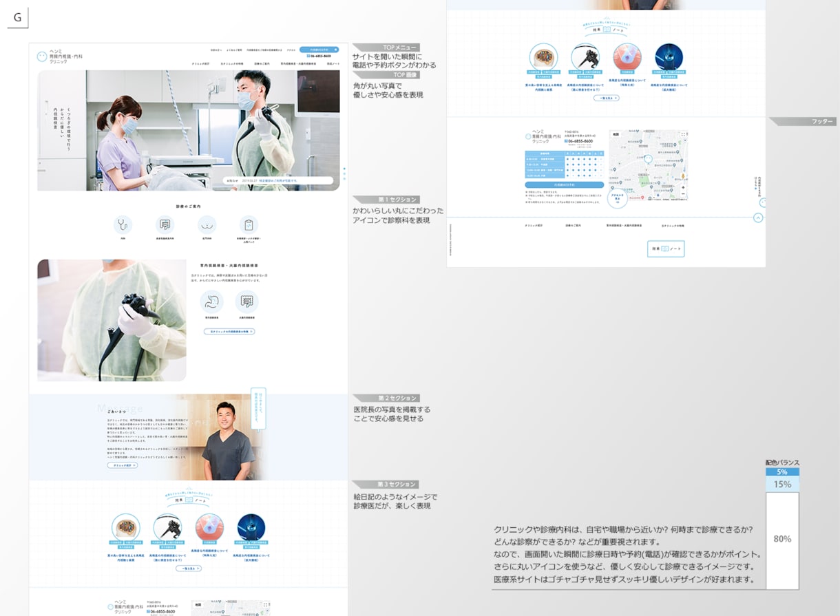Click the blue reservation button in header
Viewport: 840px width, 616px height.
(319, 50)
